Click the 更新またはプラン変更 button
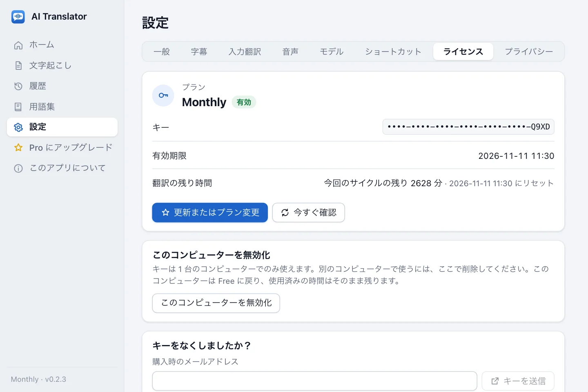This screenshot has width=588, height=392. (210, 213)
